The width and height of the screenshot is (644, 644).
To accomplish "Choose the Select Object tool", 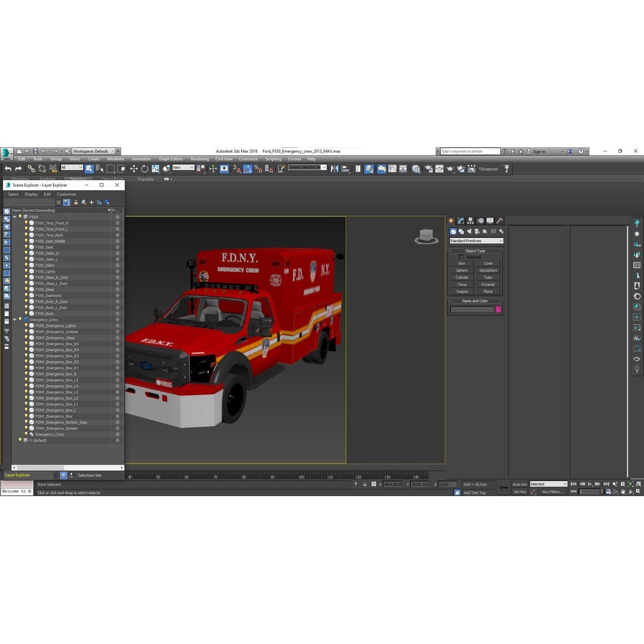I will (89, 169).
